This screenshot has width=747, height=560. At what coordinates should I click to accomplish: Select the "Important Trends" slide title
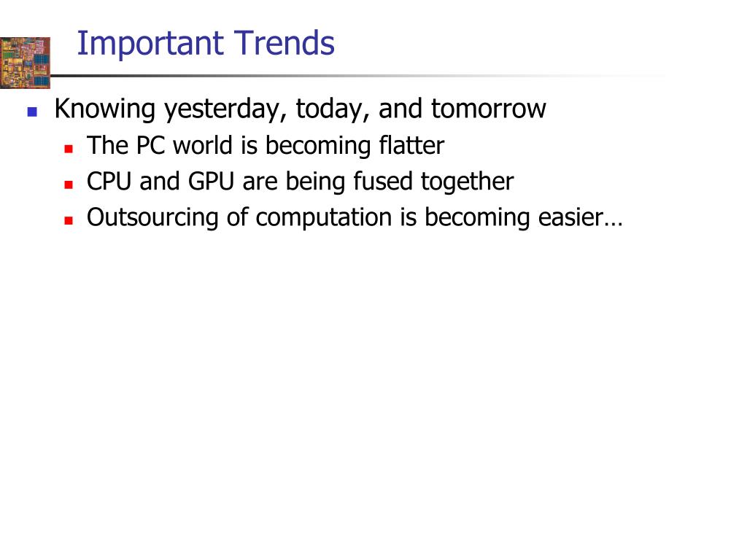pyautogui.click(x=205, y=43)
